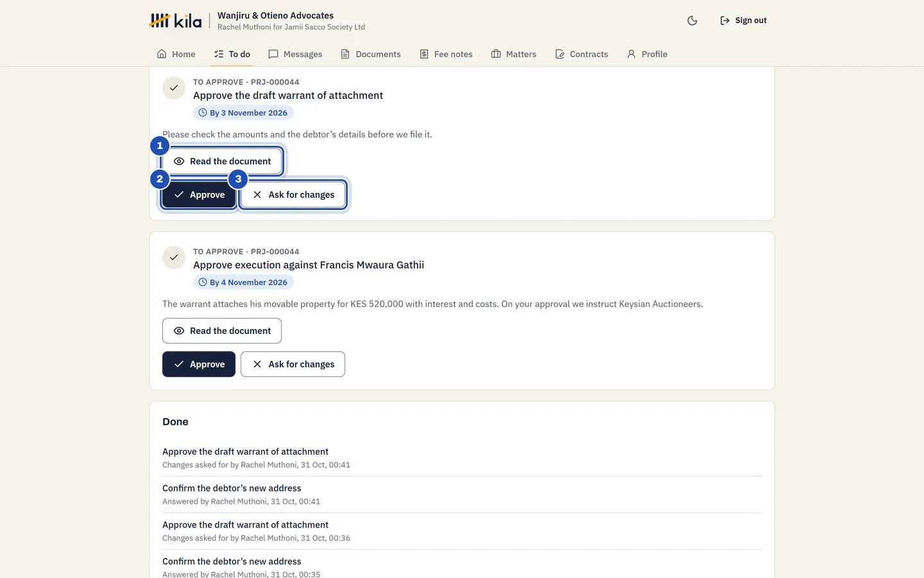Approve the draft warrant of attachment
Viewport: 924px width, 578px height.
click(x=199, y=195)
